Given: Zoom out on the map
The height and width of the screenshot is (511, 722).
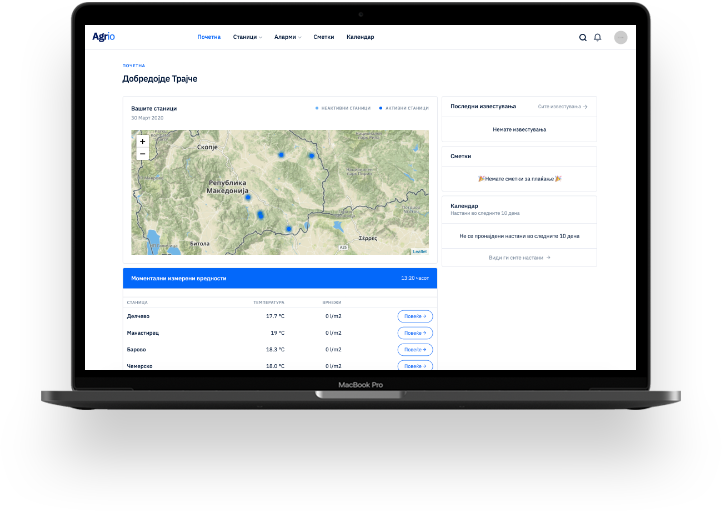Looking at the screenshot, I should point(142,154).
